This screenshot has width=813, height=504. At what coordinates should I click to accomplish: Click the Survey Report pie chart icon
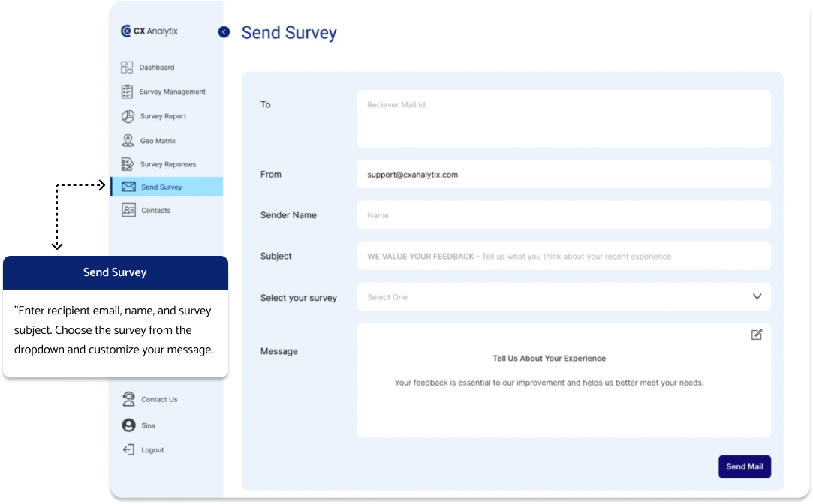coord(128,116)
